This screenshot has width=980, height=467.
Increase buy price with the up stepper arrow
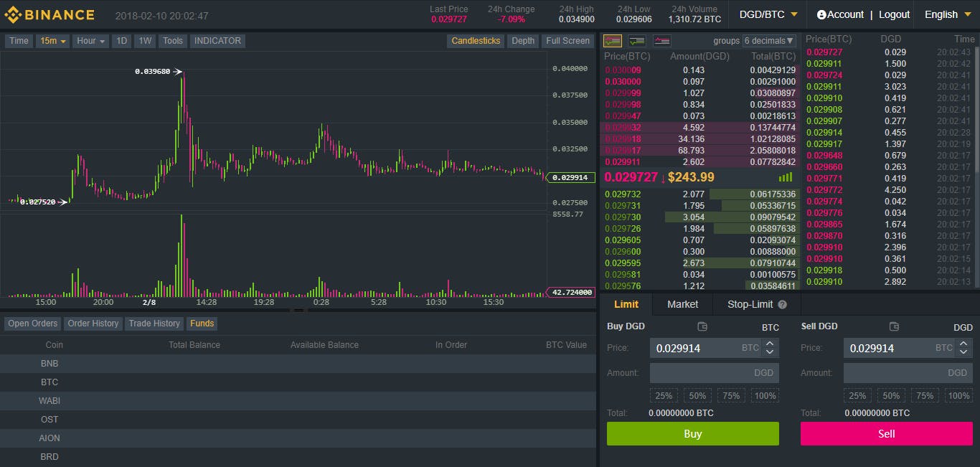pos(770,344)
